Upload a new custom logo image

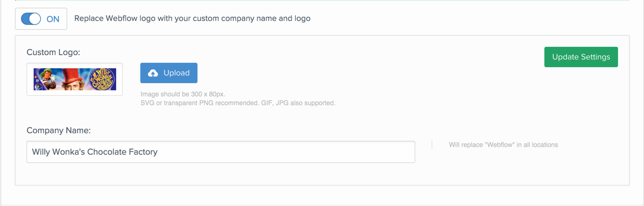(x=169, y=73)
